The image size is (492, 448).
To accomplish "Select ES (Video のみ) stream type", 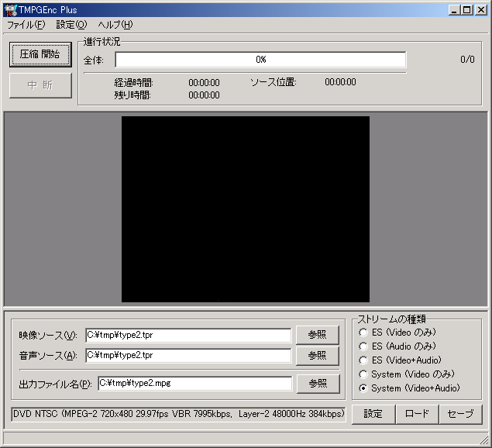I will 397,333.
